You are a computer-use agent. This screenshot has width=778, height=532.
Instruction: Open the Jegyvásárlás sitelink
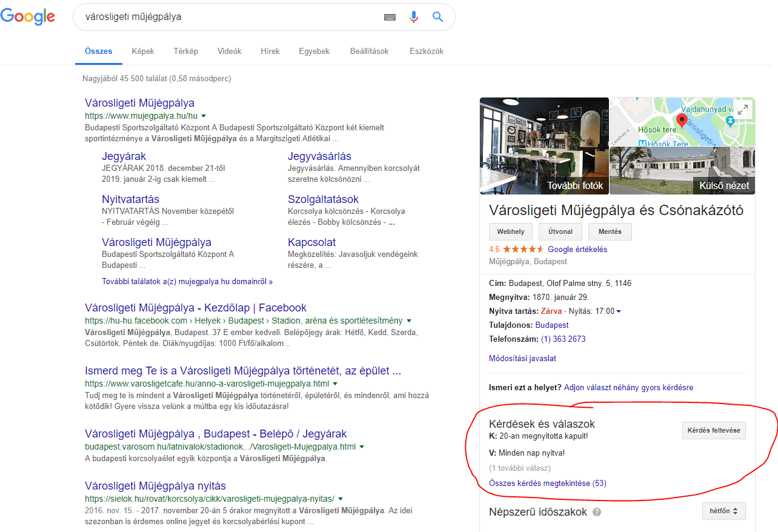point(320,156)
